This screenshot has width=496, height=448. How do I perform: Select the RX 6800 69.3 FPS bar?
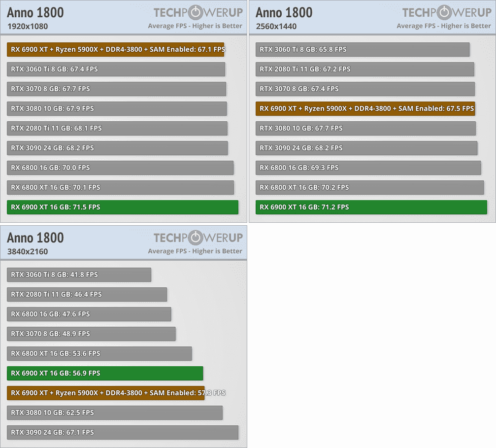pyautogui.click(x=368, y=168)
